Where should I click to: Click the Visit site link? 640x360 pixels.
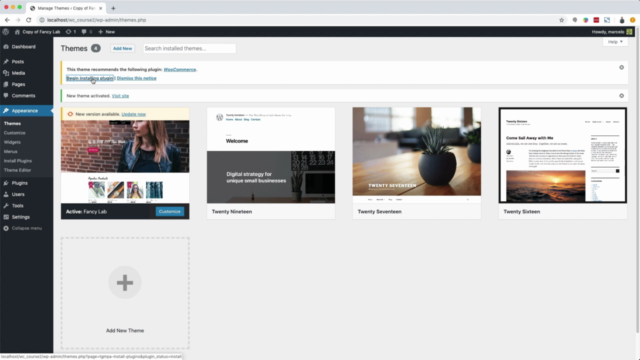(120, 96)
